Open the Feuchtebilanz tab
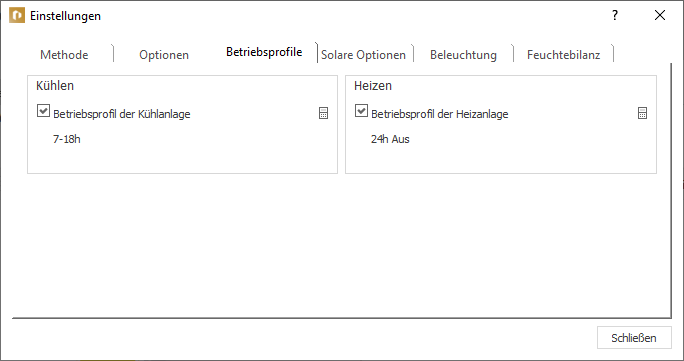684x361 pixels. click(x=564, y=54)
